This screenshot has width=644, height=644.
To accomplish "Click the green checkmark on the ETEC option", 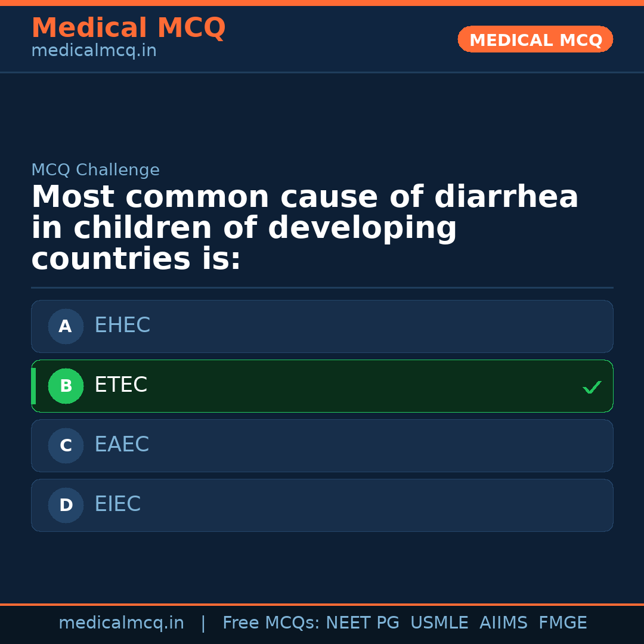I will pyautogui.click(x=592, y=388).
